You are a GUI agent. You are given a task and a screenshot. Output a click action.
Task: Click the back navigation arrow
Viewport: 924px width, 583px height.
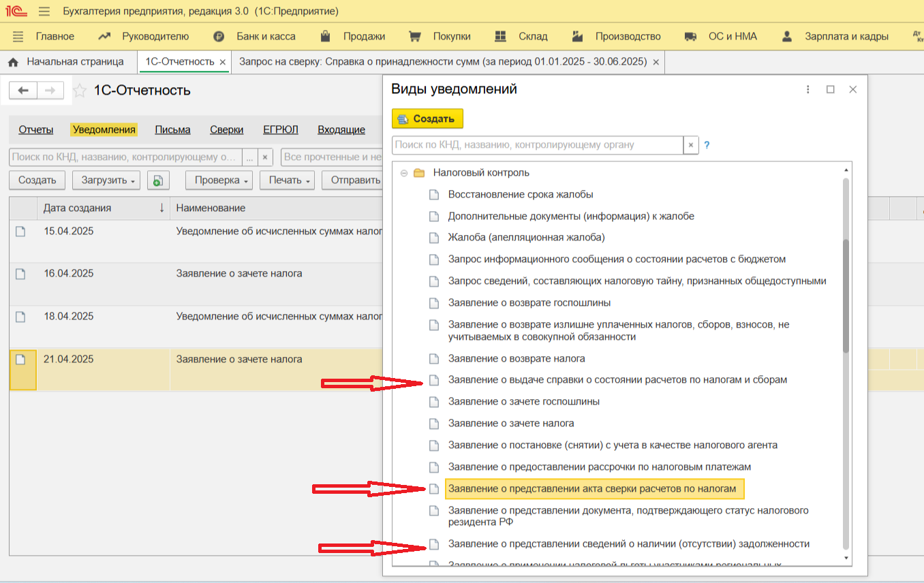(x=23, y=91)
